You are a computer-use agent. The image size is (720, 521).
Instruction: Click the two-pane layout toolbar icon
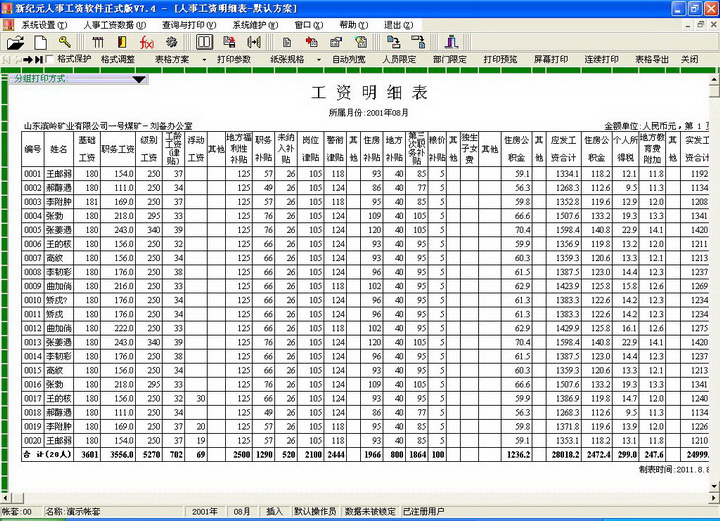(x=204, y=42)
